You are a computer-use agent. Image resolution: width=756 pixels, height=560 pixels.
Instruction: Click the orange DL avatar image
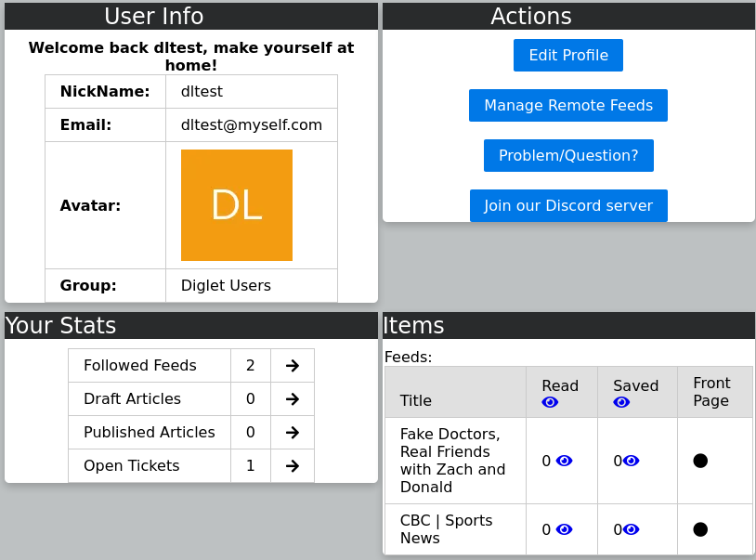pyautogui.click(x=236, y=205)
